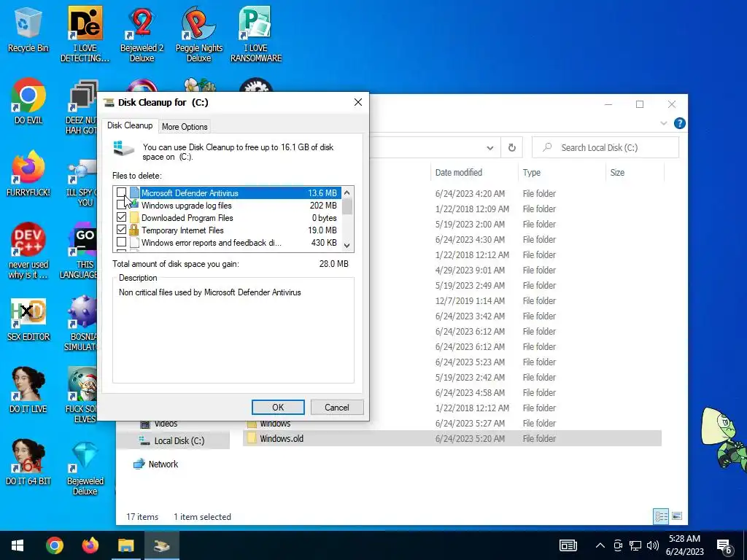Expand the Explorer ribbon chevron
Image resolution: width=747 pixels, height=560 pixels.
click(x=663, y=123)
